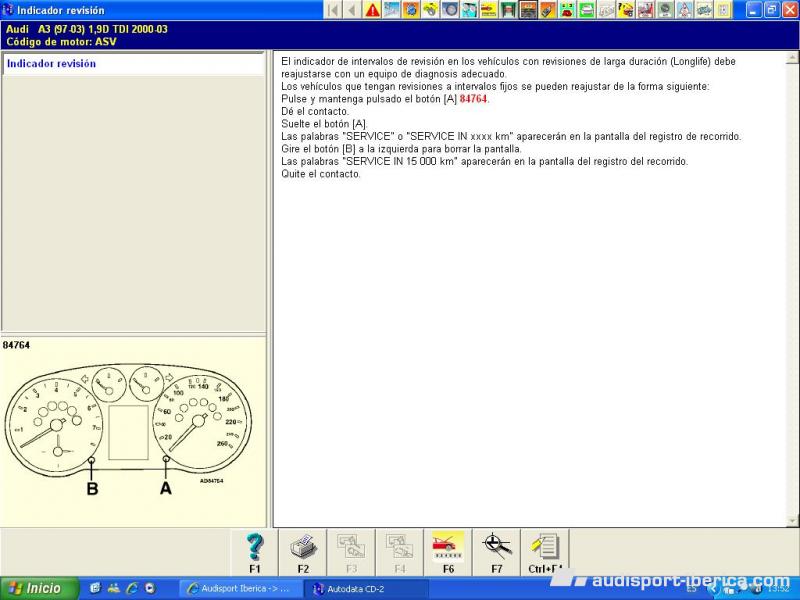Screen dimensions: 800x600
Task: Click the instrument cluster diagram image
Action: tap(128, 429)
